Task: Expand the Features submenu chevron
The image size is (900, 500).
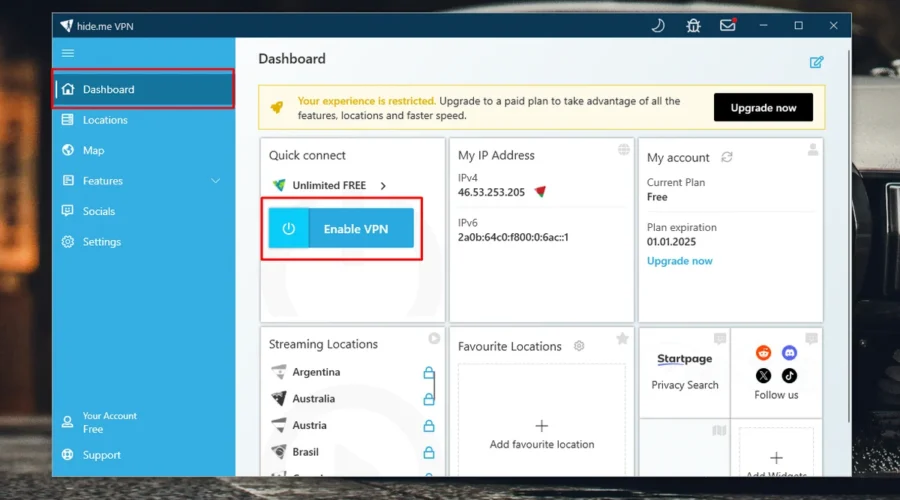Action: pyautogui.click(x=215, y=181)
